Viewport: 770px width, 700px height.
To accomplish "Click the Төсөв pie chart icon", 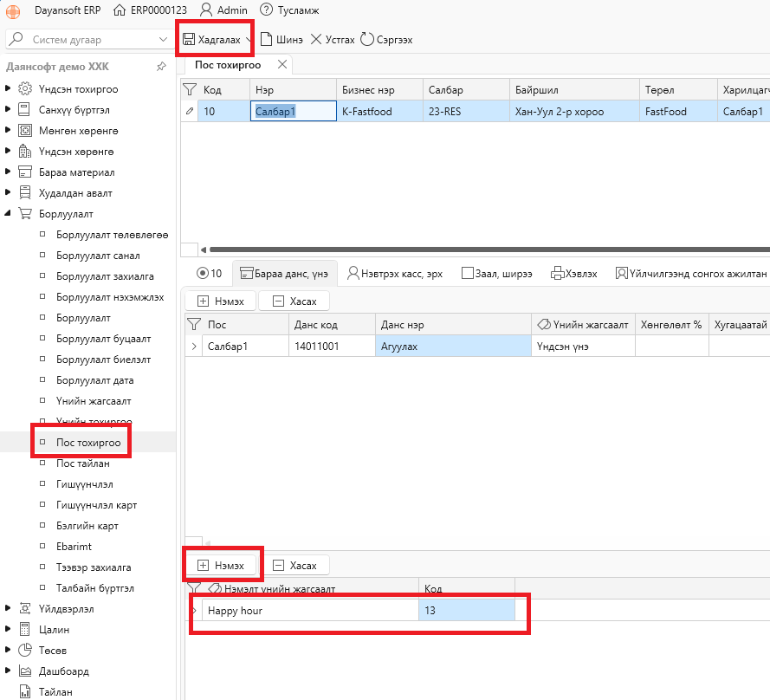I will coord(25,650).
